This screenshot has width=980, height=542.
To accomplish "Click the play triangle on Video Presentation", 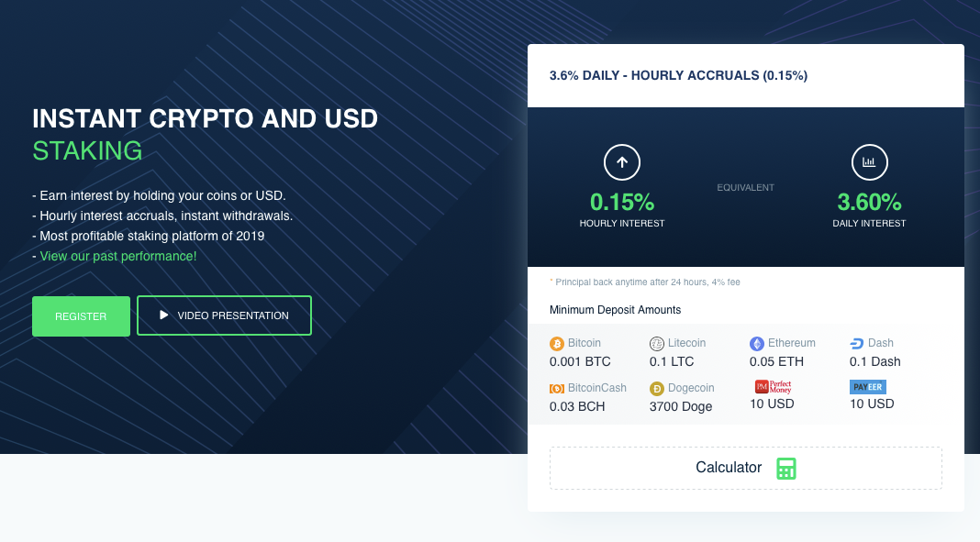I will click(x=163, y=315).
